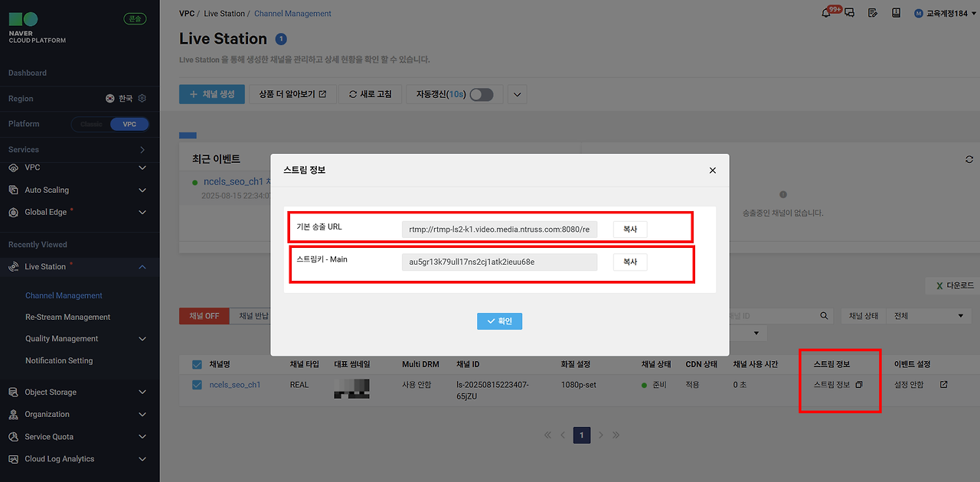Image resolution: width=980 pixels, height=482 pixels.
Task: Click the magnifier icon in the channel ID search
Action: point(824,315)
